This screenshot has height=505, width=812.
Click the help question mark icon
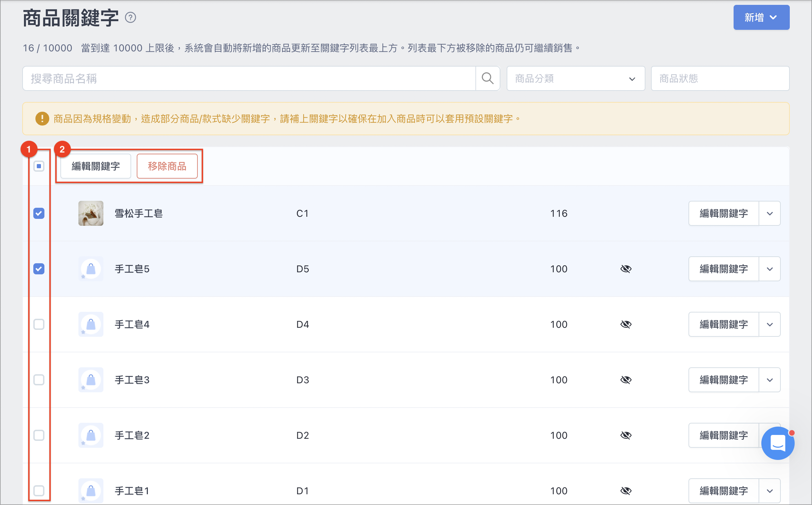click(130, 17)
